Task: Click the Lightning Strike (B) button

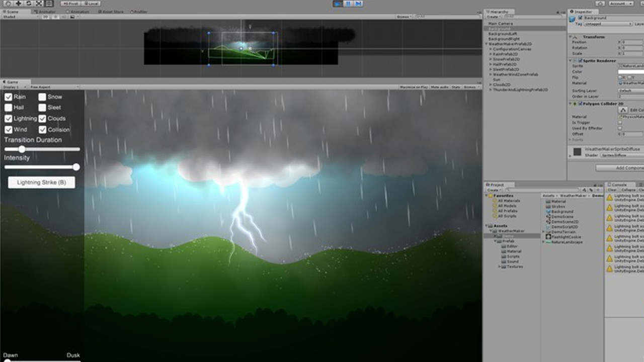Action: point(42,182)
